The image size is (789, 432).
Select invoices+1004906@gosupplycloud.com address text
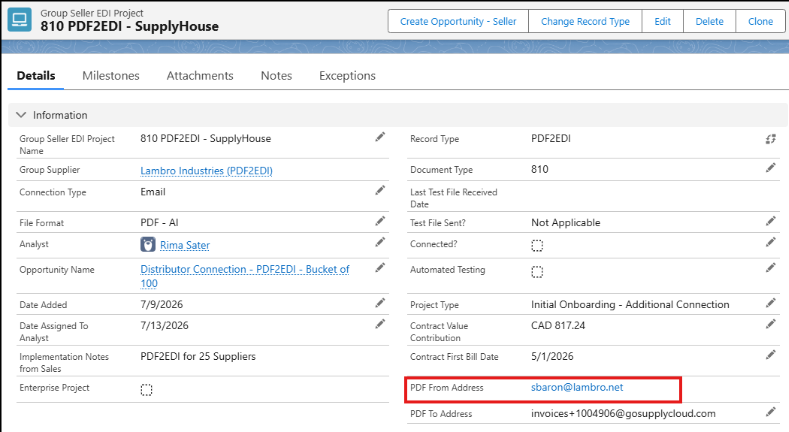tap(623, 413)
